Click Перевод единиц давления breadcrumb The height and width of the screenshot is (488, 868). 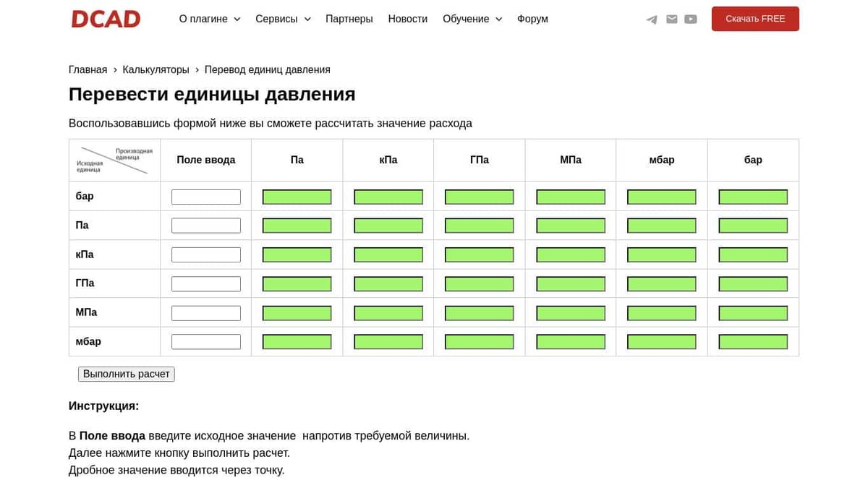268,69
